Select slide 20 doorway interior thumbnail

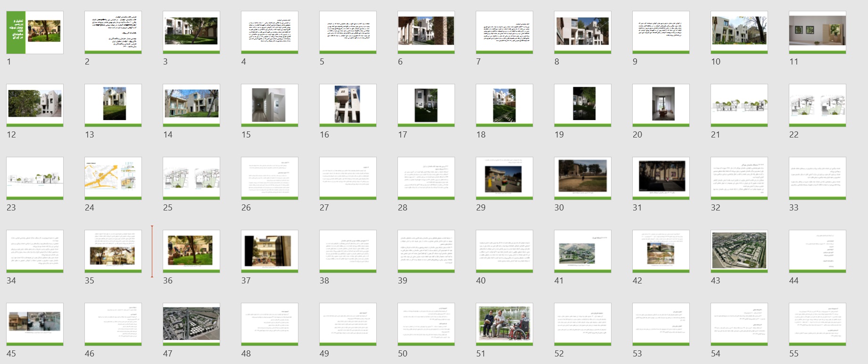[661, 105]
